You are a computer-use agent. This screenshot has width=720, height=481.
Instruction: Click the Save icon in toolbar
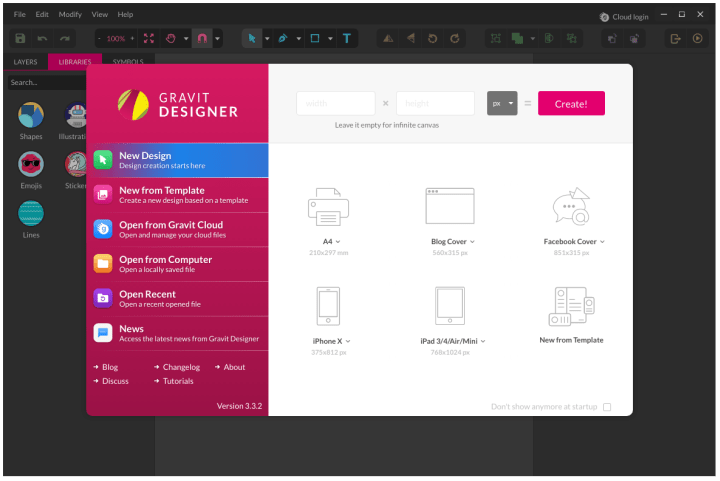click(20, 38)
